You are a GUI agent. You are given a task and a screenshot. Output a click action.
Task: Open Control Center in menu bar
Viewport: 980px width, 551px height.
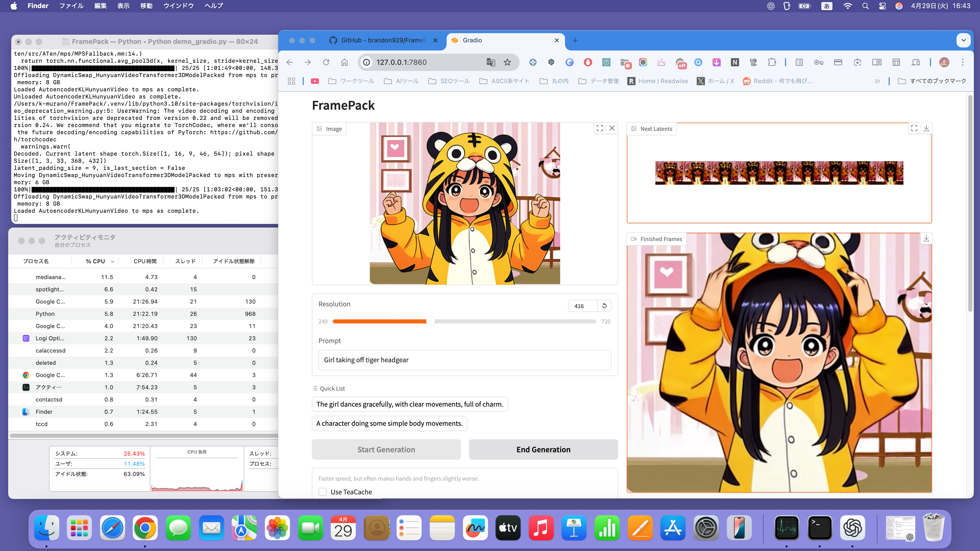pyautogui.click(x=882, y=6)
